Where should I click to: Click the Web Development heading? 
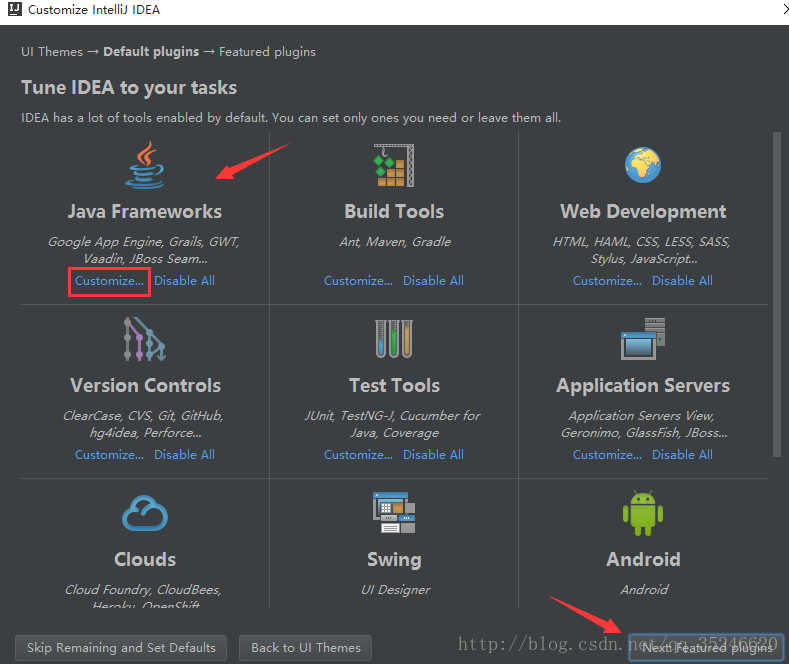(x=643, y=212)
